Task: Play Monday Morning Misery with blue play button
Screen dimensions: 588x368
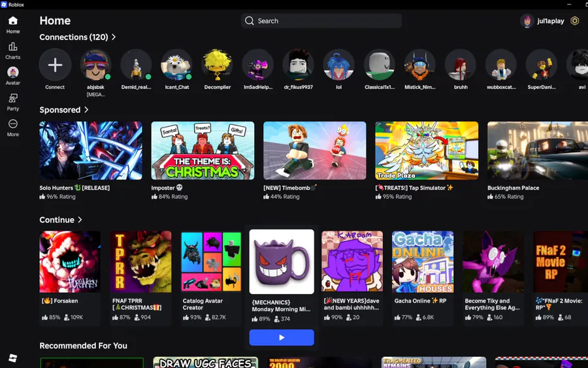Action: pyautogui.click(x=282, y=337)
